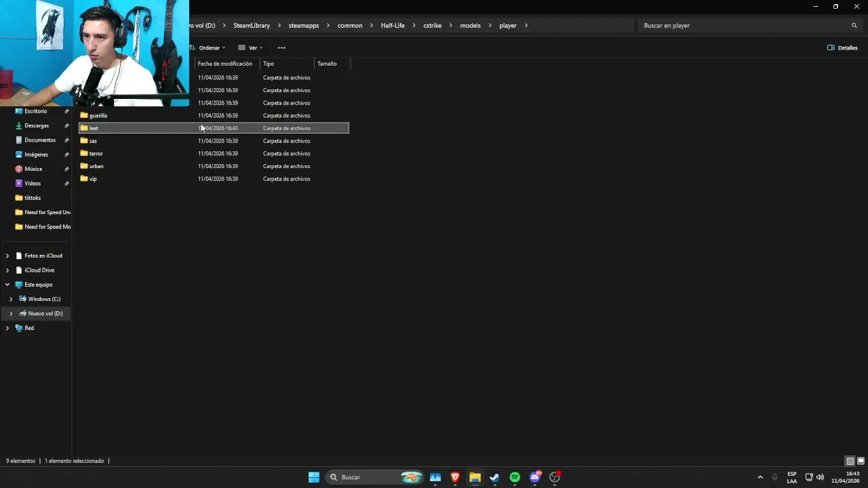Expand Windows (C:) tree node
The width and height of the screenshot is (868, 488).
tap(11, 299)
